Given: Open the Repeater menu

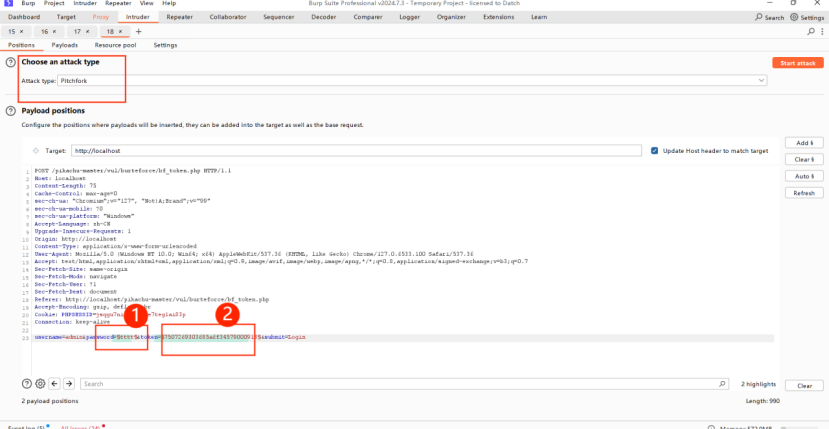Looking at the screenshot, I should pos(118,3).
